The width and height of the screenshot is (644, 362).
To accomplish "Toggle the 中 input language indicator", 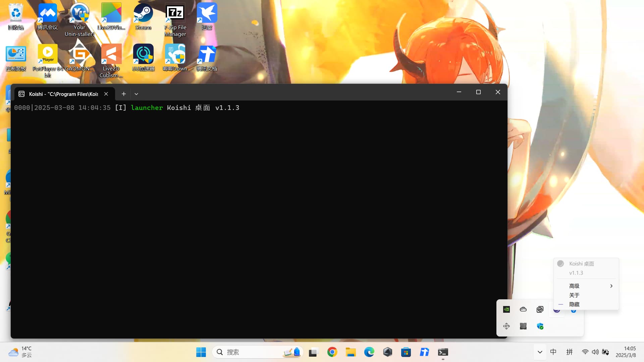I will [x=553, y=352].
